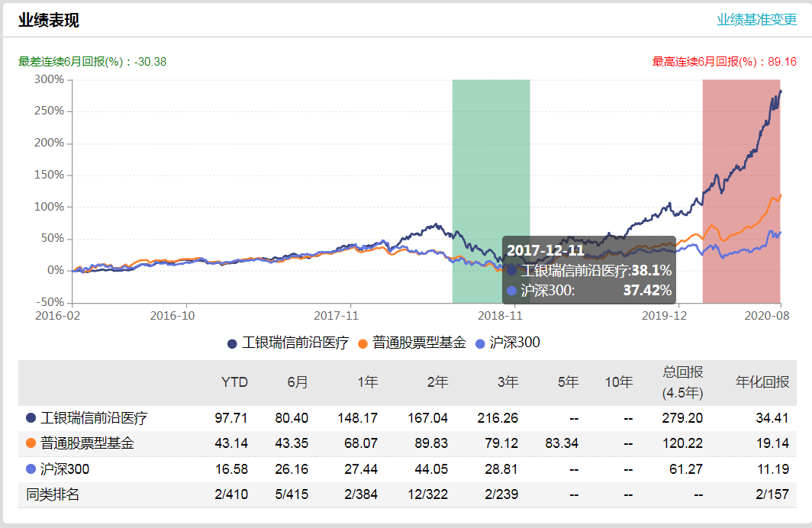This screenshot has width=812, height=528.
Task: Click the 2016-10 x-axis label
Action: (172, 316)
